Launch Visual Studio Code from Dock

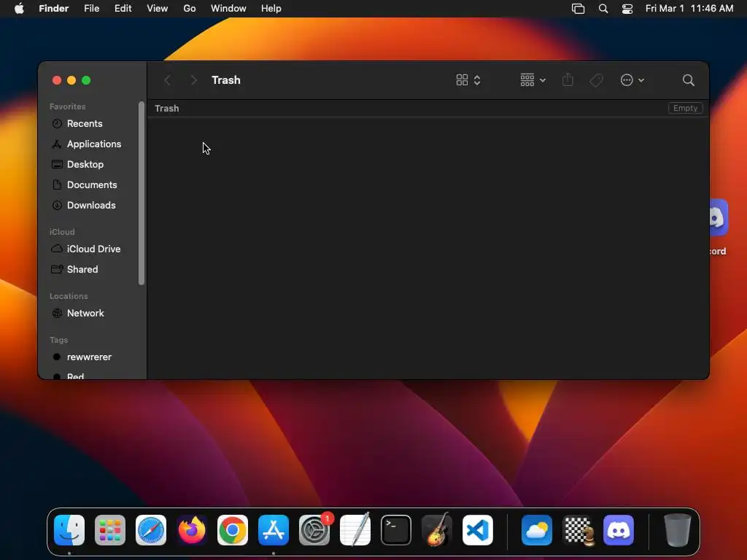click(x=478, y=530)
